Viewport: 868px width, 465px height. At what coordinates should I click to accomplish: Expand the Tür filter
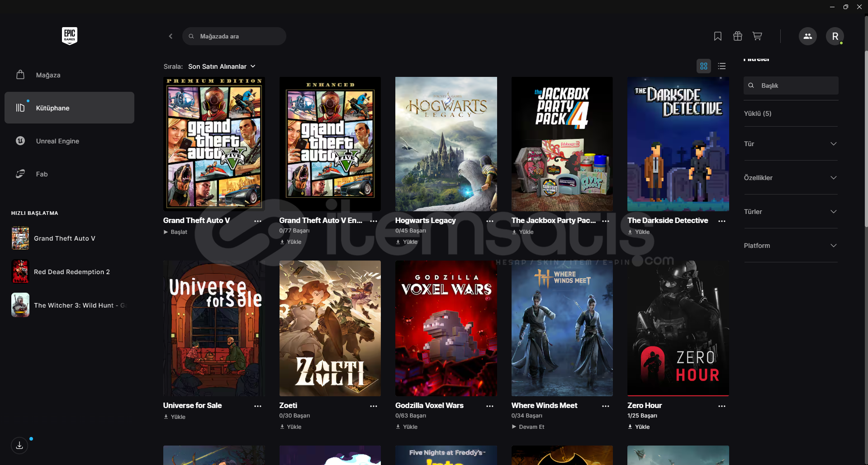791,144
